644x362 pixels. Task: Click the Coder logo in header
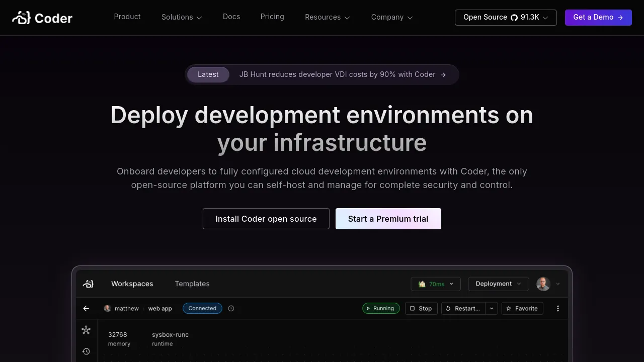click(42, 18)
